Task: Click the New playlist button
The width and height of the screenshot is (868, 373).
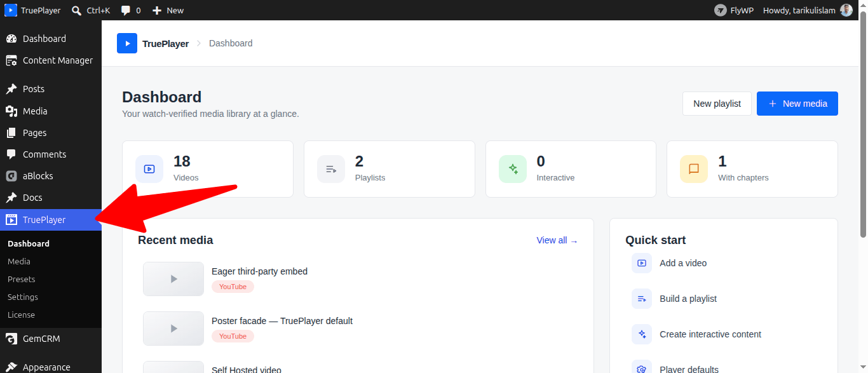Action: tap(717, 104)
